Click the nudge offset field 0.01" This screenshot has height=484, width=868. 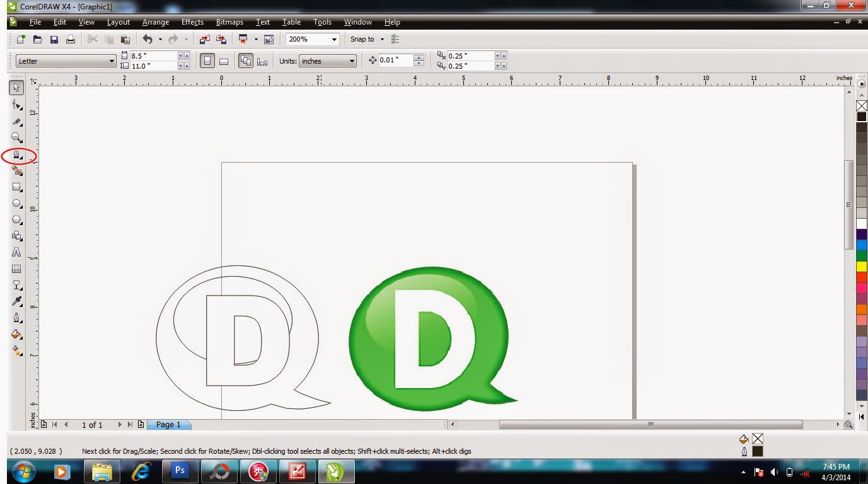pyautogui.click(x=395, y=60)
